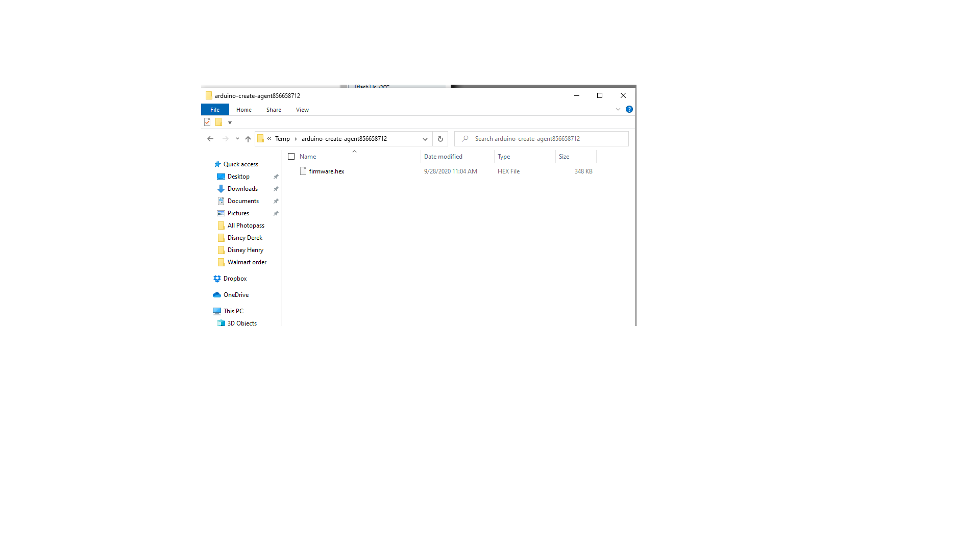Open Pictures in the navigation pane
The width and height of the screenshot is (980, 551).
click(x=238, y=213)
